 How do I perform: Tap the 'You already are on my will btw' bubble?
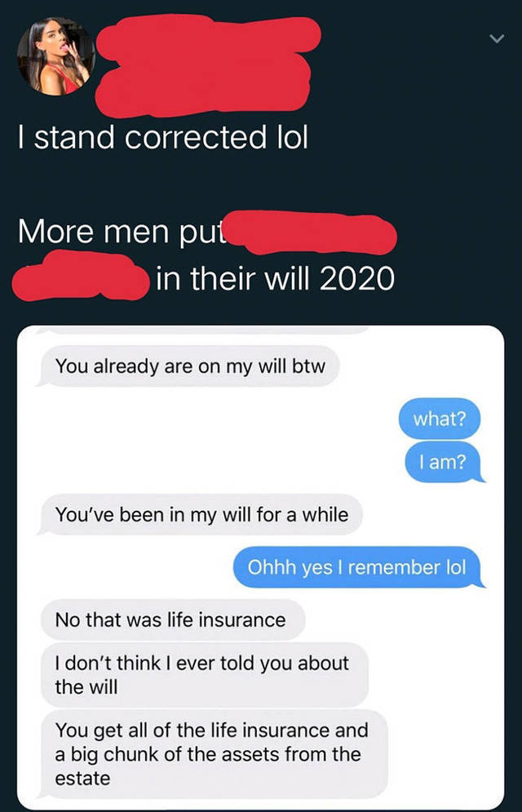tap(189, 366)
